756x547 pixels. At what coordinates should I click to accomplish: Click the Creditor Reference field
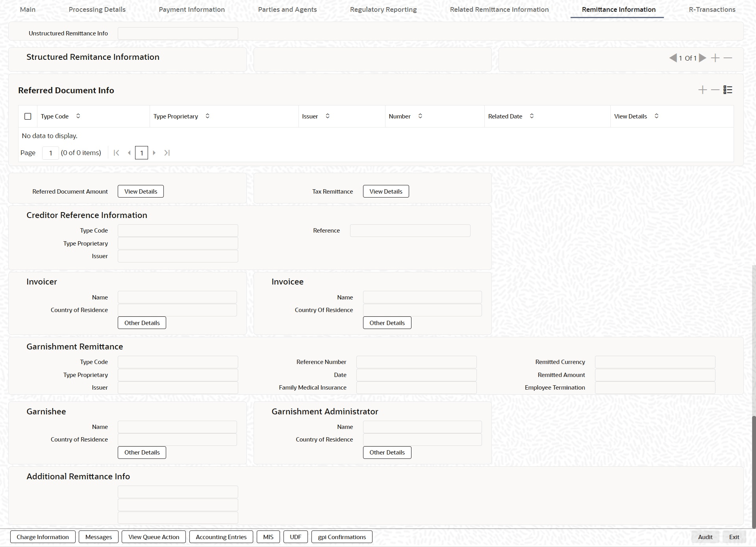[x=410, y=231]
